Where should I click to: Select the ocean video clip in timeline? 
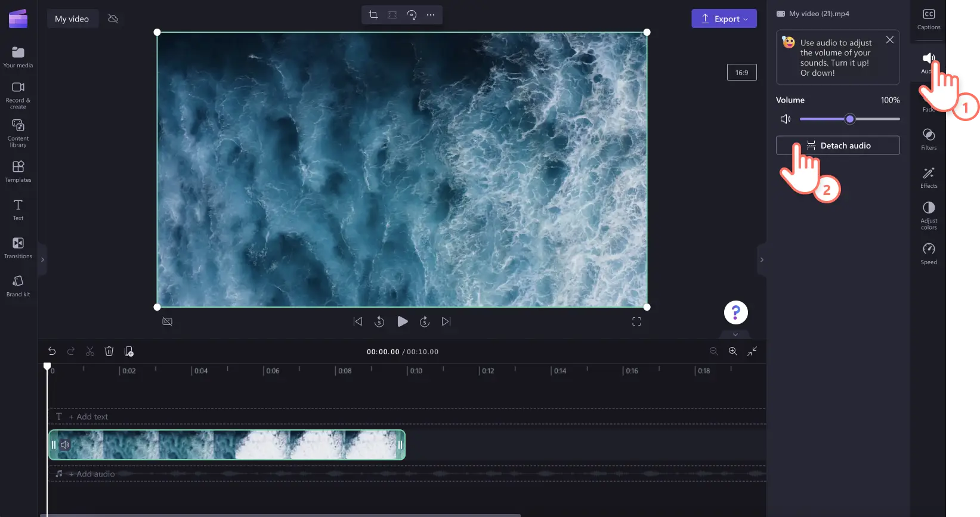227,445
